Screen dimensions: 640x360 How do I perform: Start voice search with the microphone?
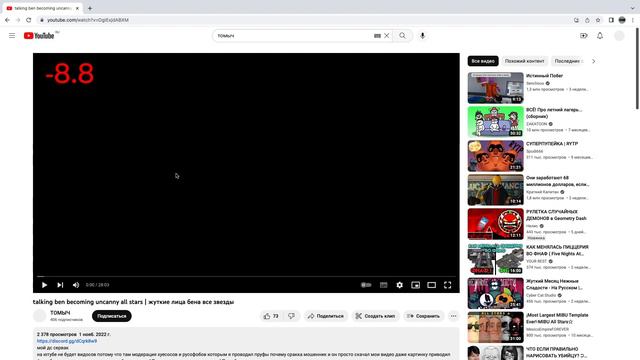[422, 36]
